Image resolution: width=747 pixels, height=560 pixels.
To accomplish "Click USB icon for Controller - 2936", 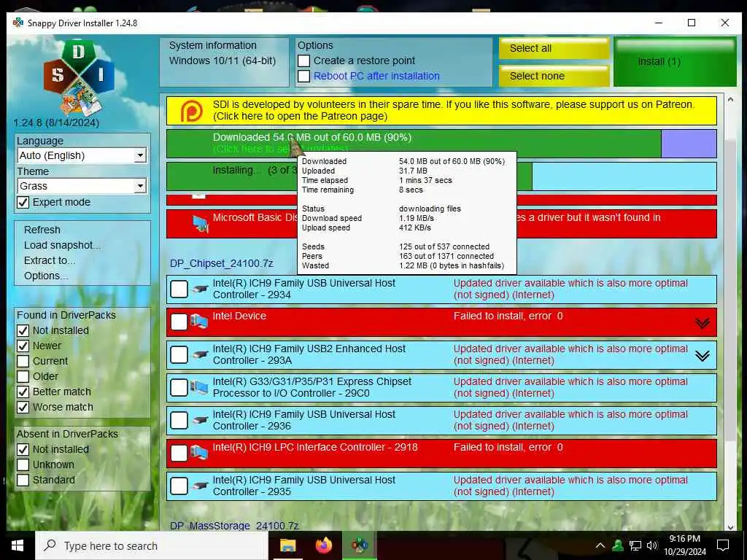I will click(201, 421).
